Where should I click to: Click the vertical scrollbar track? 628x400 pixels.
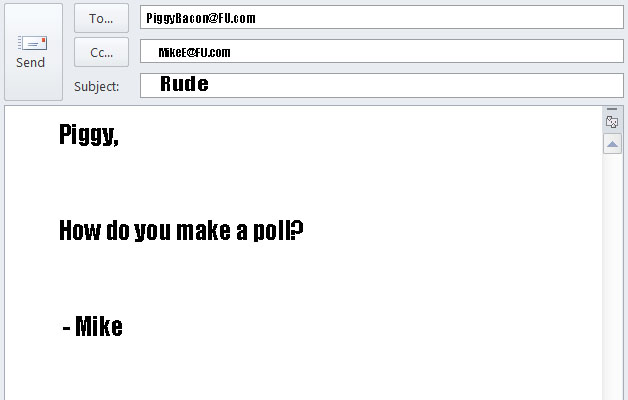point(612,280)
